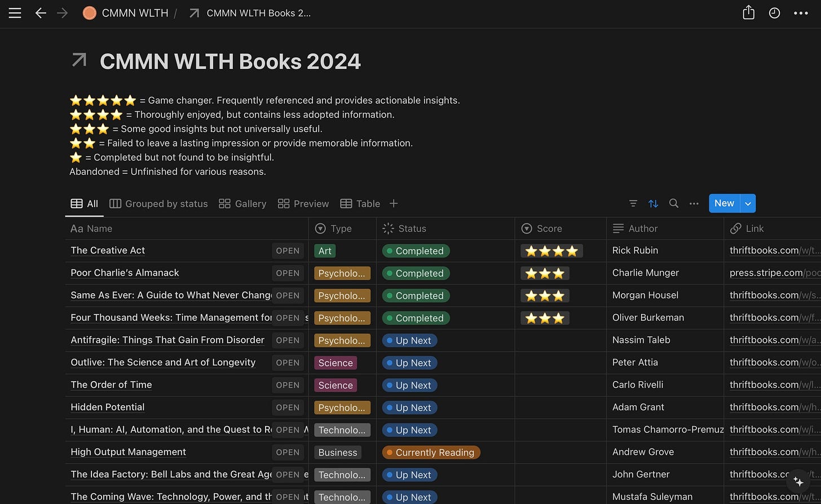
Task: Open the Name column header menu
Action: [x=187, y=228]
